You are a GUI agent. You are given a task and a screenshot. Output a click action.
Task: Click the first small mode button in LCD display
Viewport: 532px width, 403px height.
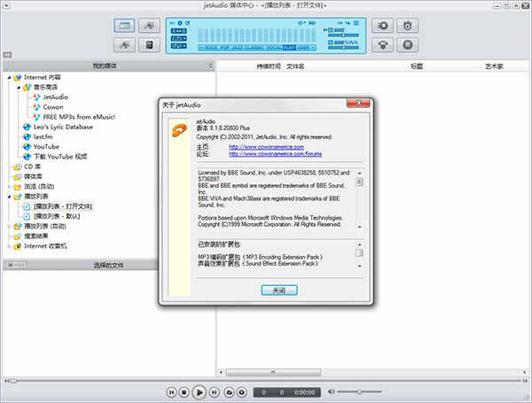pos(178,31)
